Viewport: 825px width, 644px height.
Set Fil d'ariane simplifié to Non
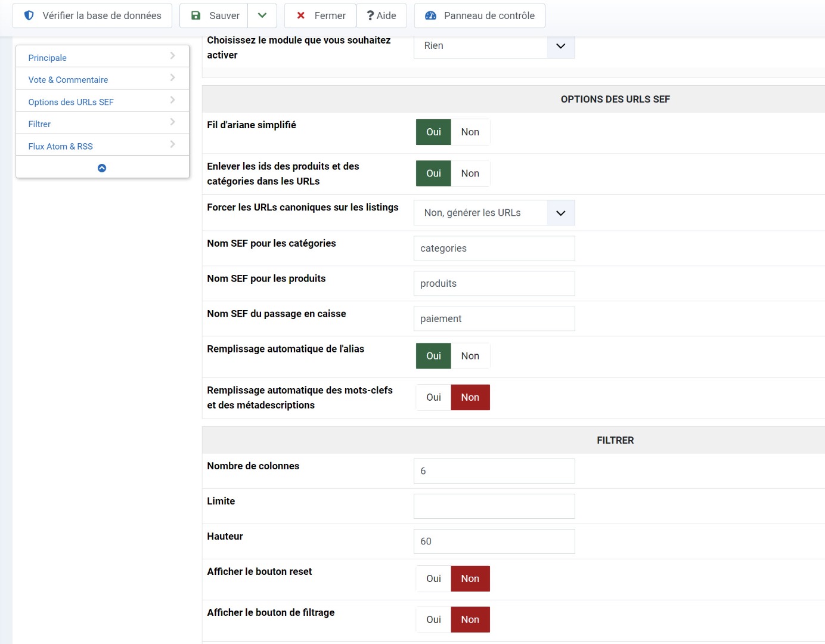(470, 132)
